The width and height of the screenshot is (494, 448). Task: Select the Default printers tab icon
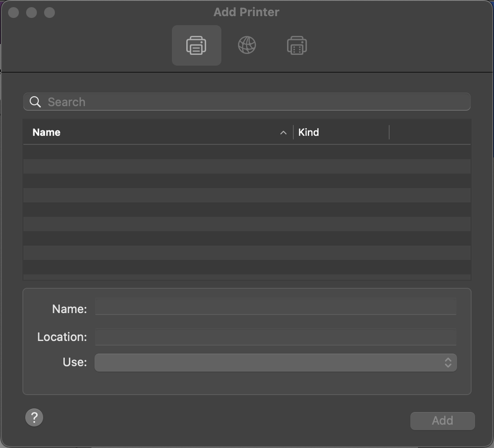tap(196, 45)
